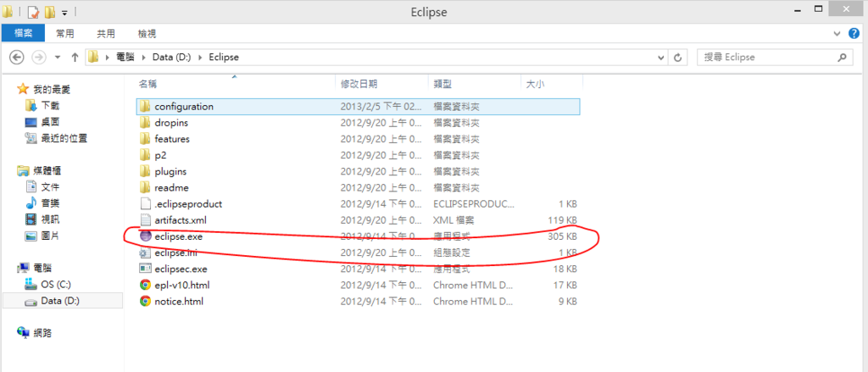Image resolution: width=868 pixels, height=372 pixels.
Task: Click New folder icon in title bar
Action: pos(50,12)
